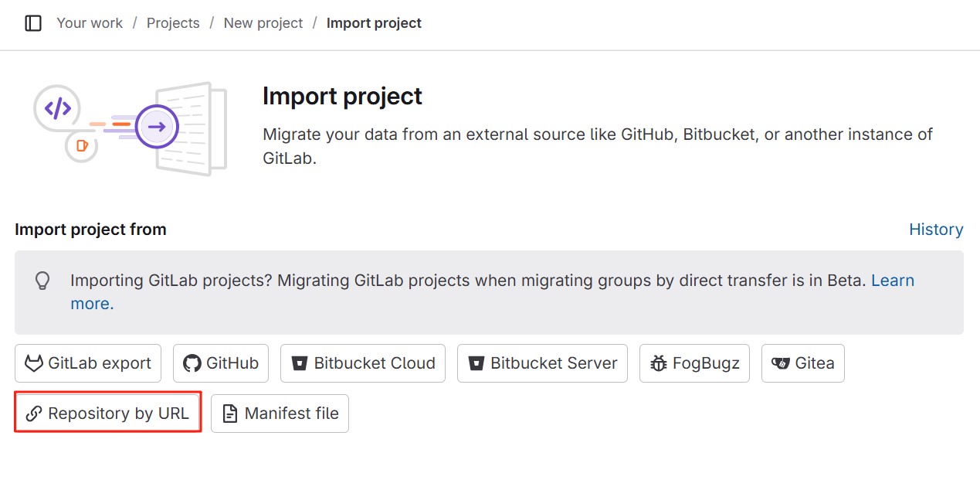Select the Manifest file button

pyautogui.click(x=280, y=414)
